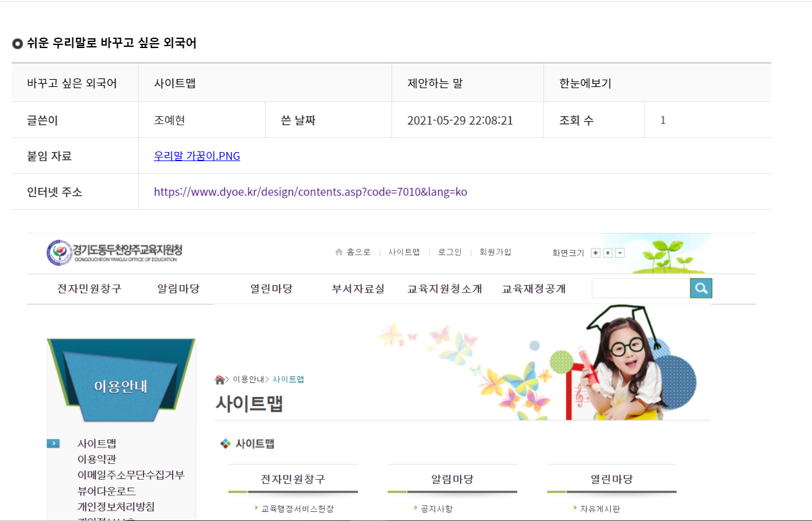The height and width of the screenshot is (521, 812).
Task: Click inside the site search input field
Action: pyautogui.click(x=641, y=289)
